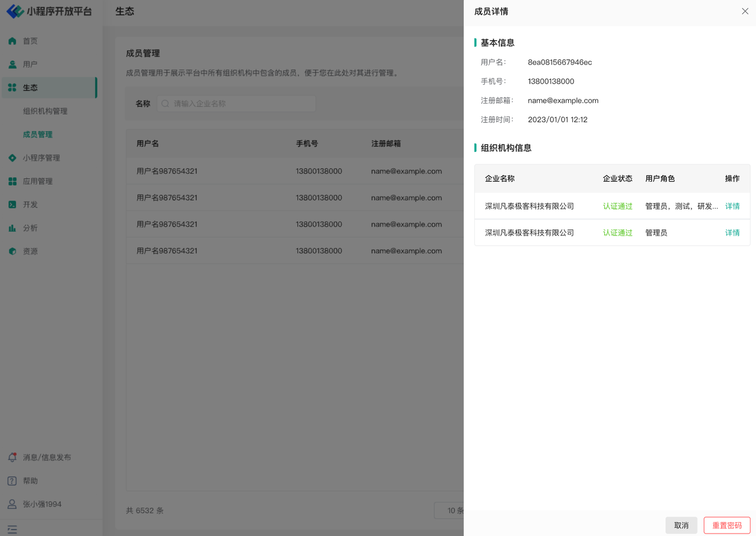
Task: Collapse the sidebar with bottom menu icon
Action: click(12, 529)
